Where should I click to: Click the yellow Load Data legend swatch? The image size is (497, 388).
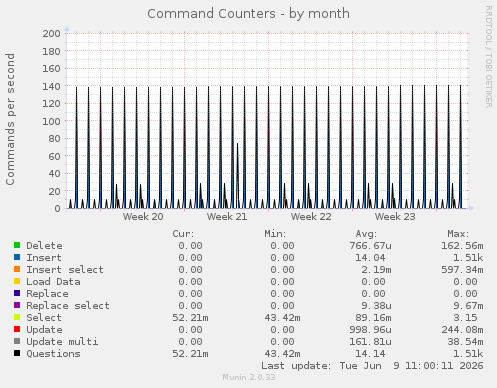click(17, 281)
